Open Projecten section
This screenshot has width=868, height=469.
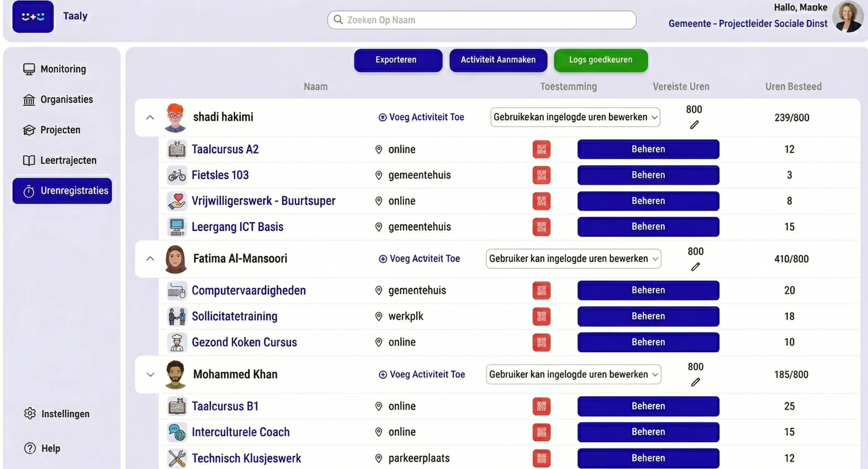(51, 130)
